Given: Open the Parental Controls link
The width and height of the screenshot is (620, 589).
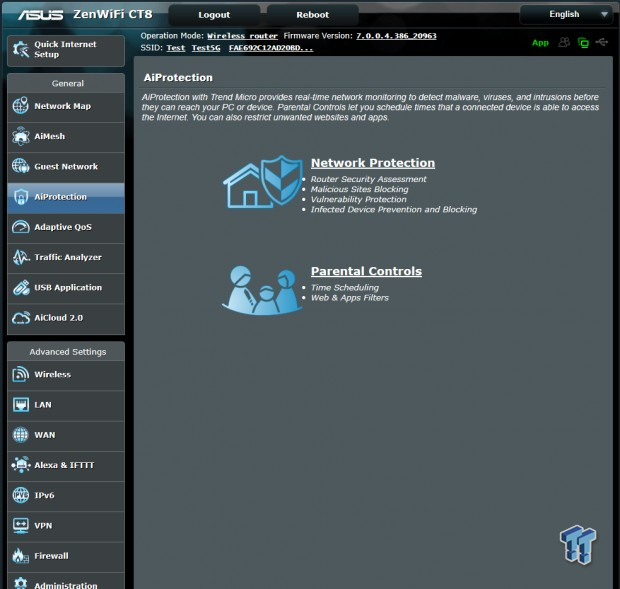Looking at the screenshot, I should (x=366, y=271).
